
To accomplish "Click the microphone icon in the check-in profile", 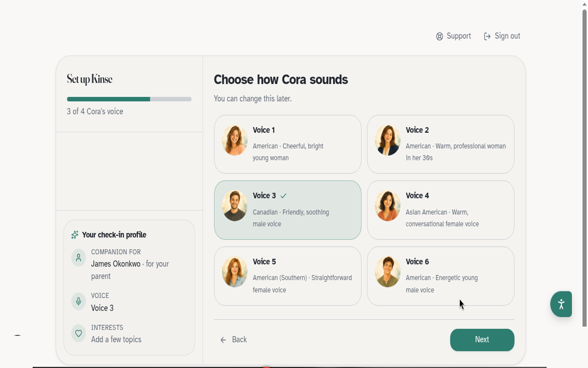I will click(x=79, y=301).
